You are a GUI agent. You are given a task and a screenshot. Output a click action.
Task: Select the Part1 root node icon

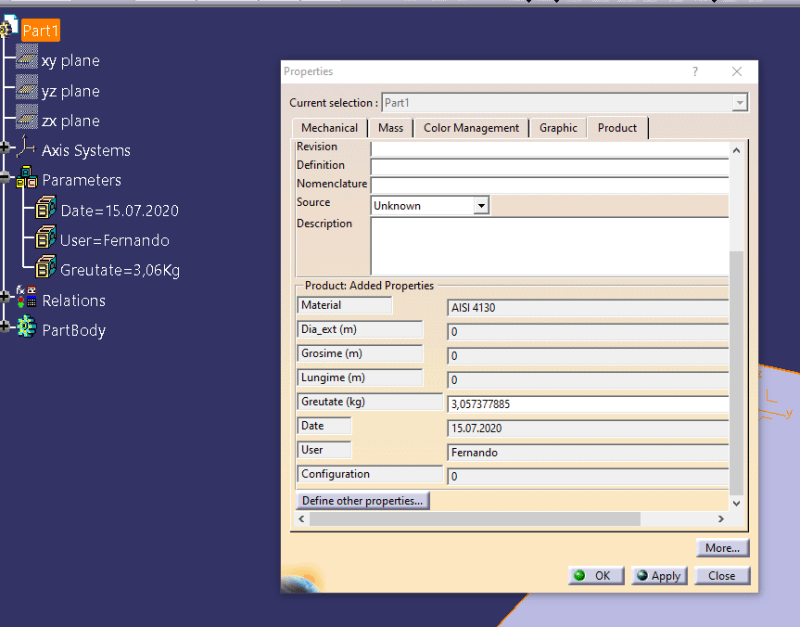click(x=9, y=27)
